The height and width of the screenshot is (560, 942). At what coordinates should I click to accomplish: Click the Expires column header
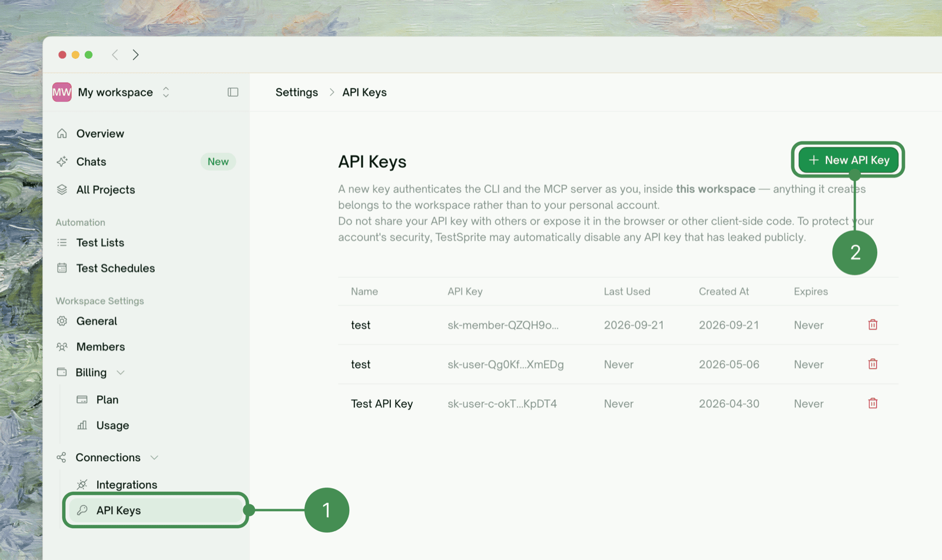(x=811, y=291)
